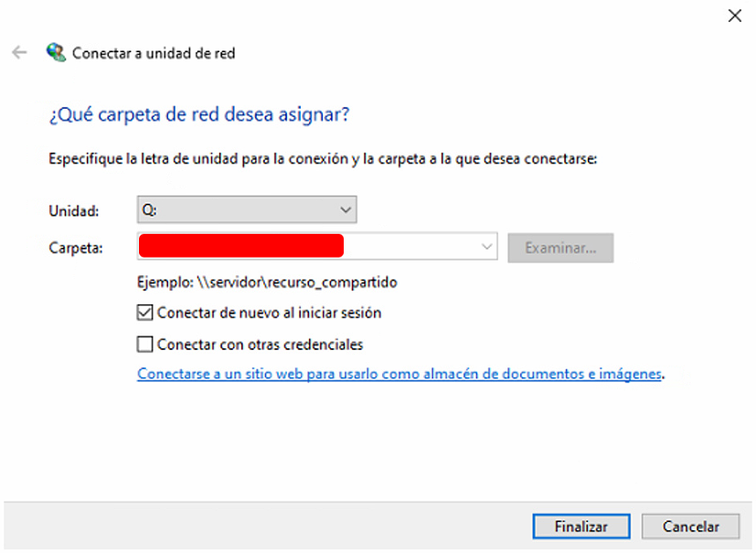Click the label text Conectar de nuevo al iniciar sesión
The height and width of the screenshot is (553, 756).
269,313
